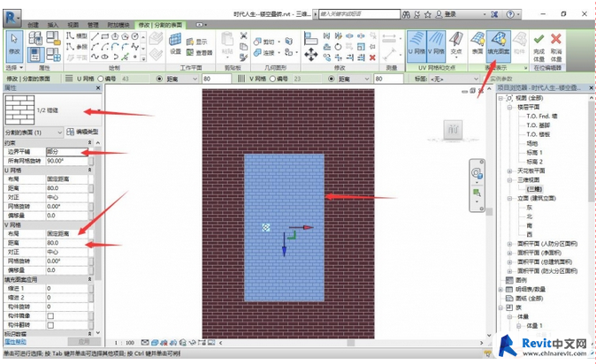Click the green 完成体量 checkmark
Viewport: 596px width, 364px height.
539,47
